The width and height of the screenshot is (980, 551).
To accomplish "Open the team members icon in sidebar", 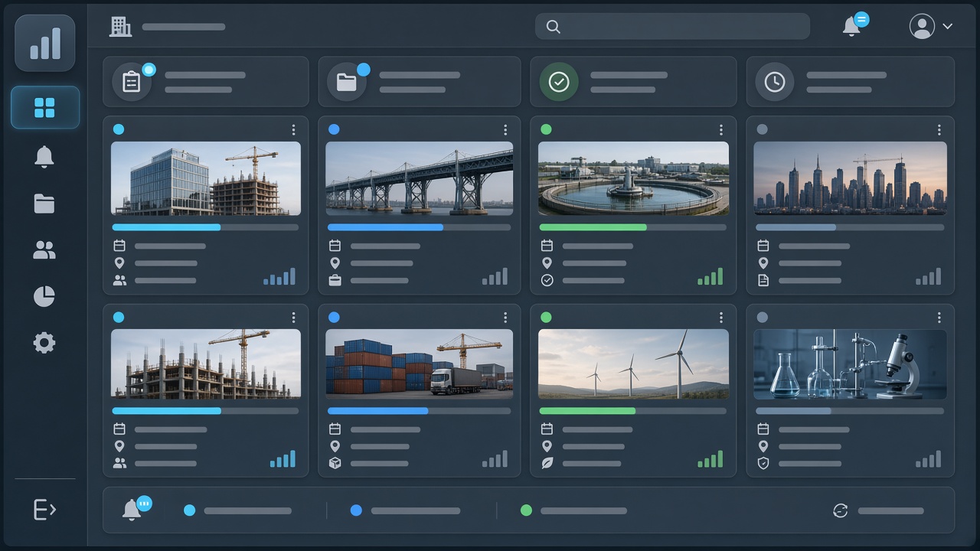I will (44, 249).
